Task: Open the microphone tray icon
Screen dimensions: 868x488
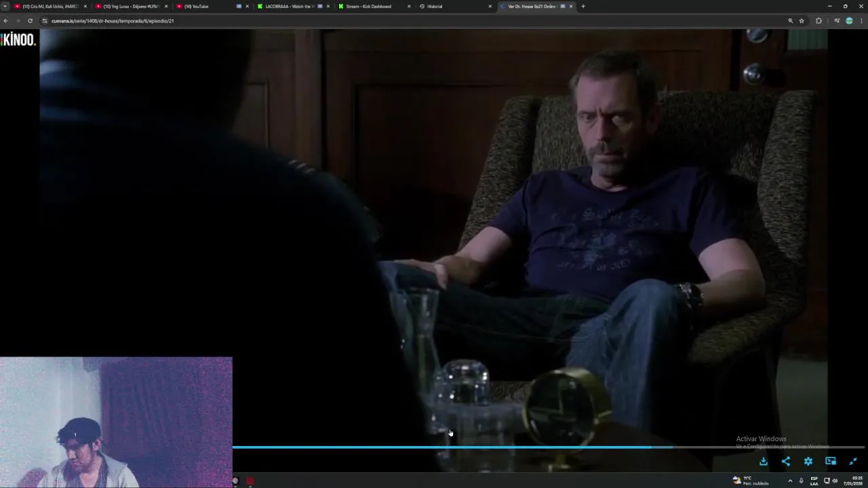Action: (x=801, y=481)
